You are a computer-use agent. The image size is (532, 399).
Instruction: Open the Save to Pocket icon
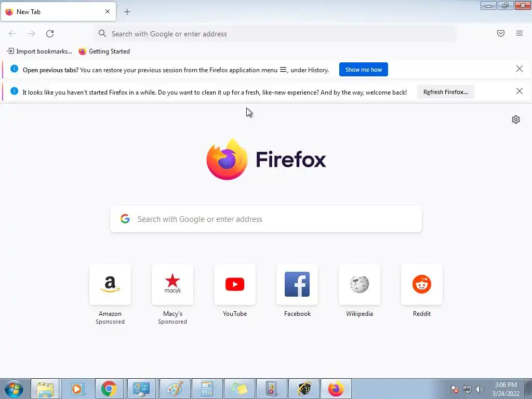click(501, 33)
